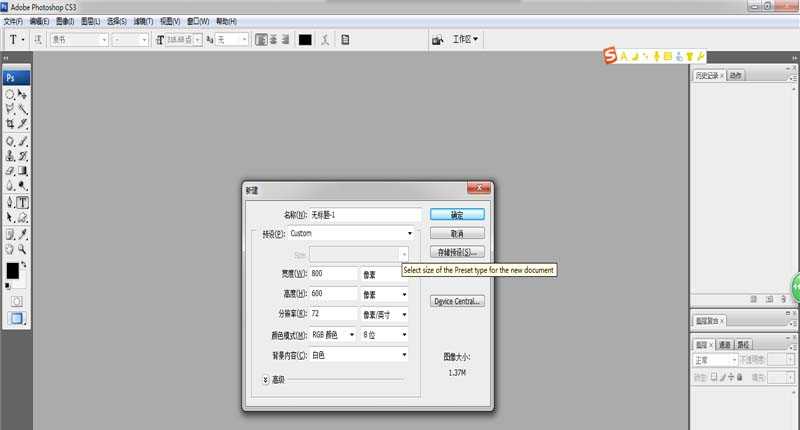The height and width of the screenshot is (430, 800).
Task: Click the 宽度 width input field
Action: pos(333,274)
